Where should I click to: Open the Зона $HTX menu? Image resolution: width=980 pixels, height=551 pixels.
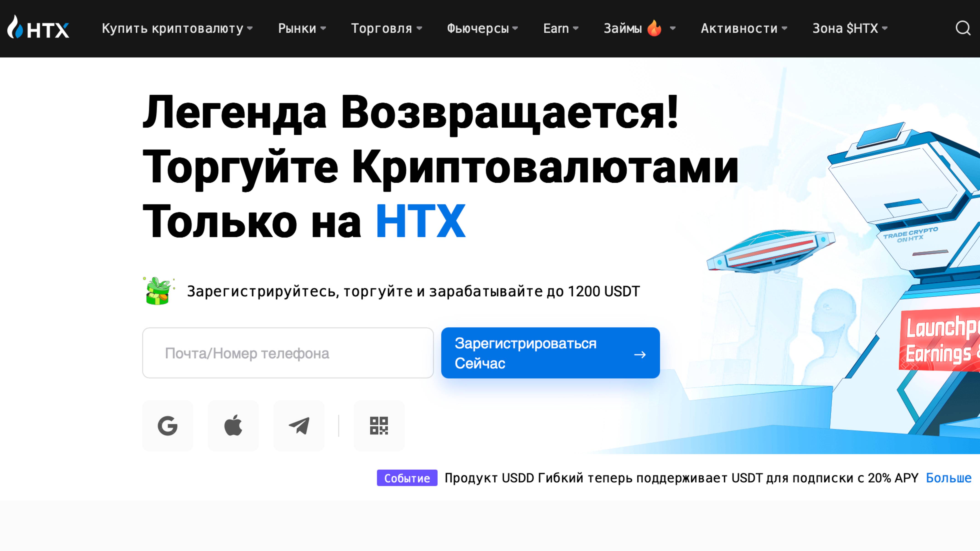click(x=850, y=28)
